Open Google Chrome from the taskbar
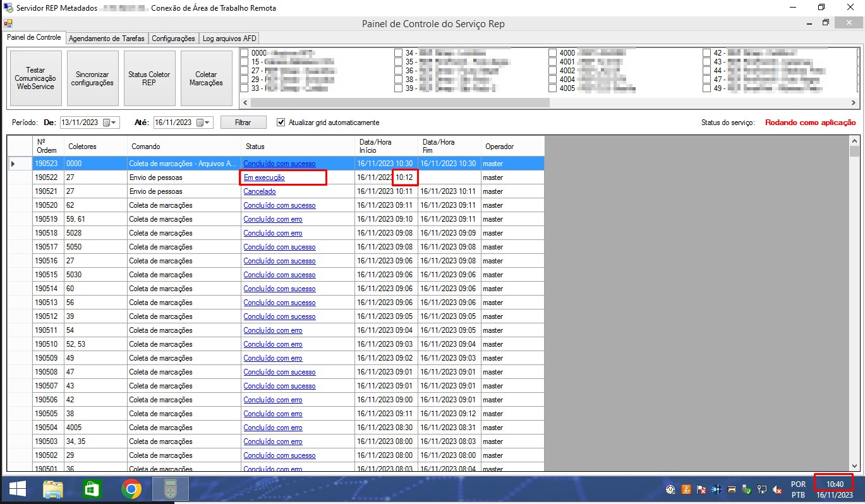865x504 pixels. (131, 489)
